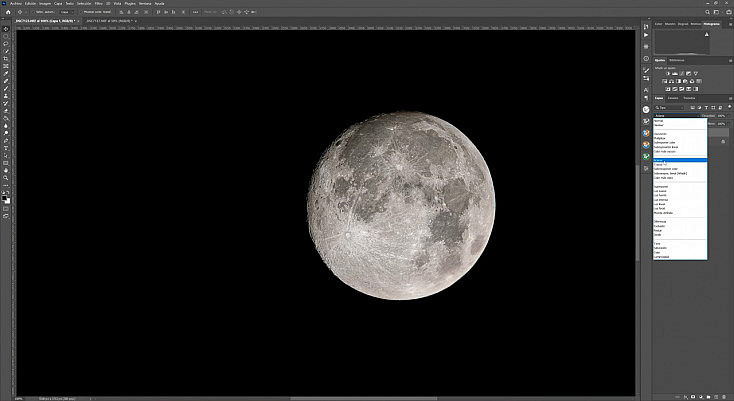Add a Brightness/Contrast adjustment
Viewport: 734px width, 401px height.
coord(668,73)
